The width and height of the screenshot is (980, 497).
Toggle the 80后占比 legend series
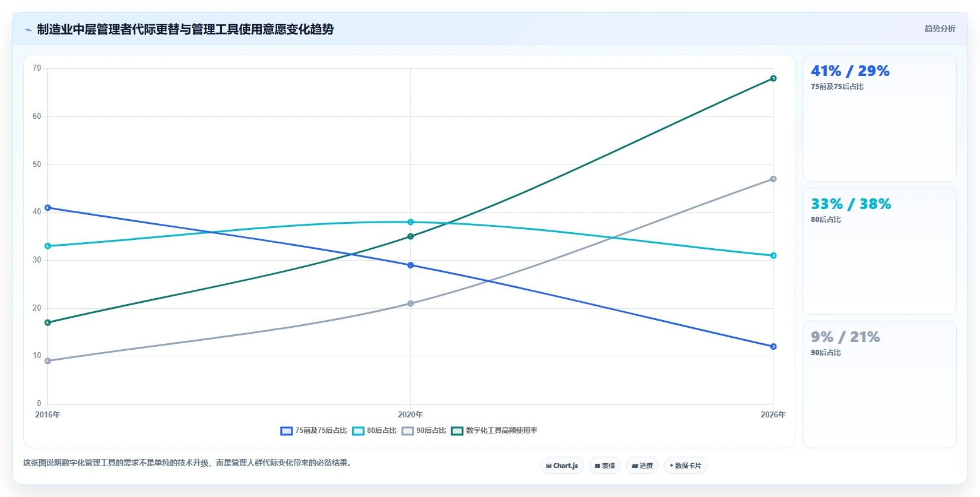374,430
